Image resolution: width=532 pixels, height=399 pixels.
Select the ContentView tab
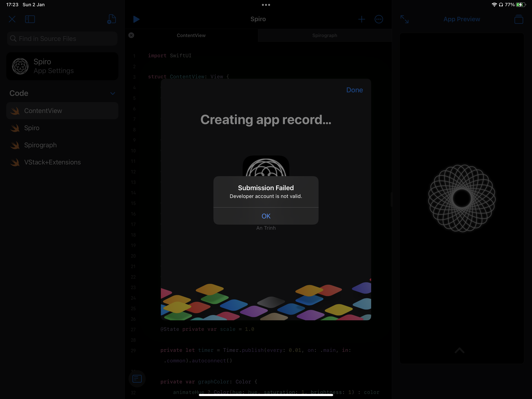tap(191, 35)
